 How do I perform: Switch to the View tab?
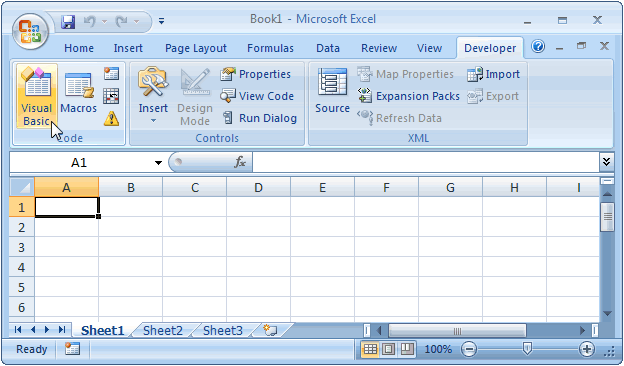coord(429,48)
